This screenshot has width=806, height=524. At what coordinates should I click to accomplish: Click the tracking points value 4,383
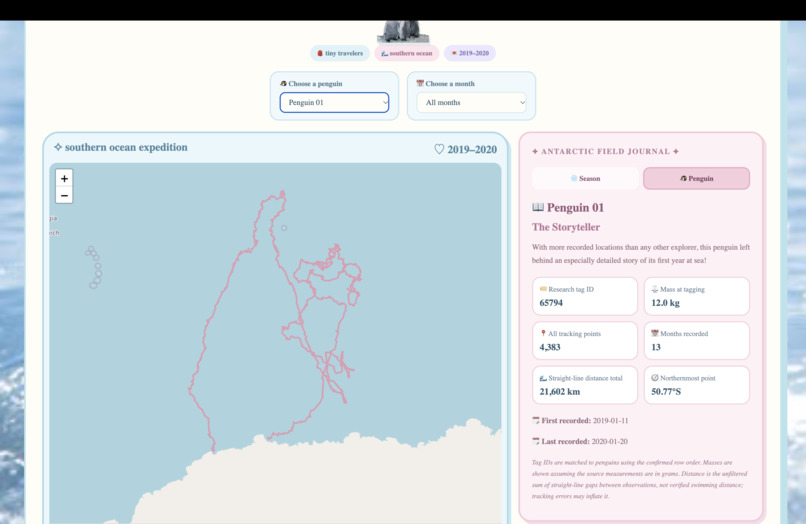pyautogui.click(x=550, y=347)
